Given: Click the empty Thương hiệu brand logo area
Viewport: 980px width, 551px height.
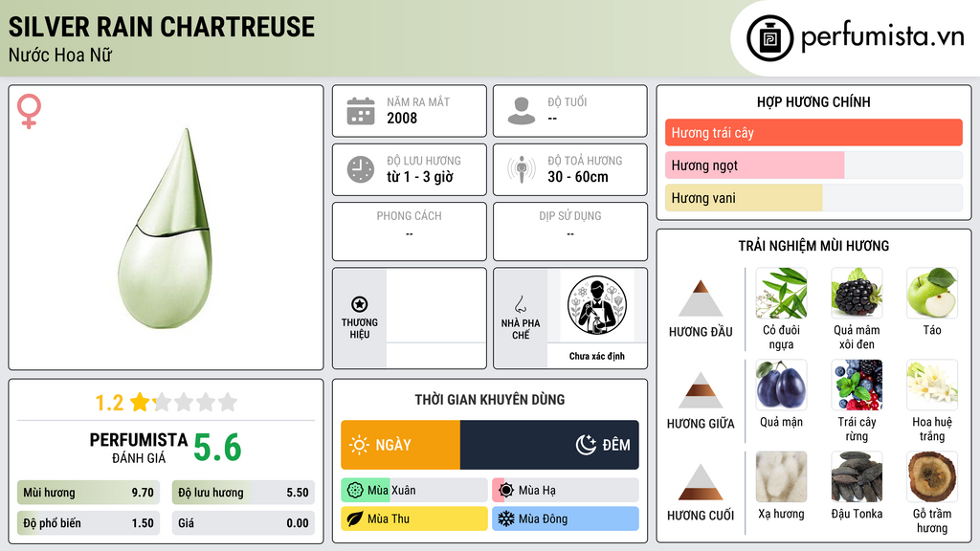Looking at the screenshot, I should (x=436, y=305).
